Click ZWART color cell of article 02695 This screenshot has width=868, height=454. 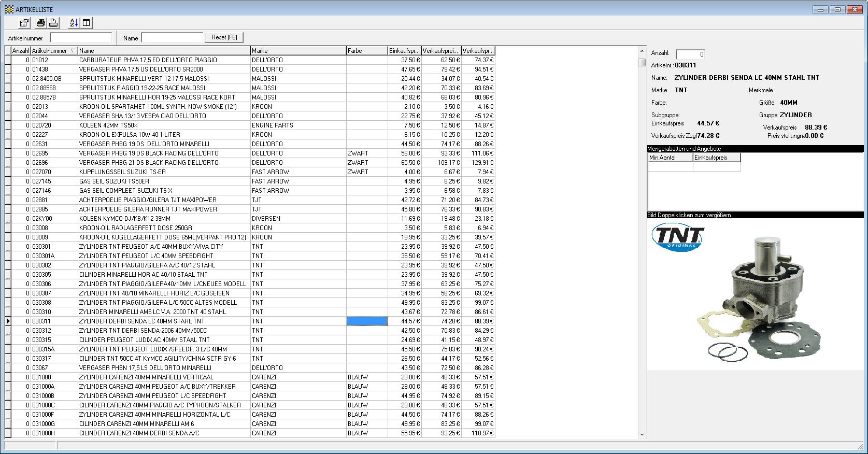tap(367, 153)
